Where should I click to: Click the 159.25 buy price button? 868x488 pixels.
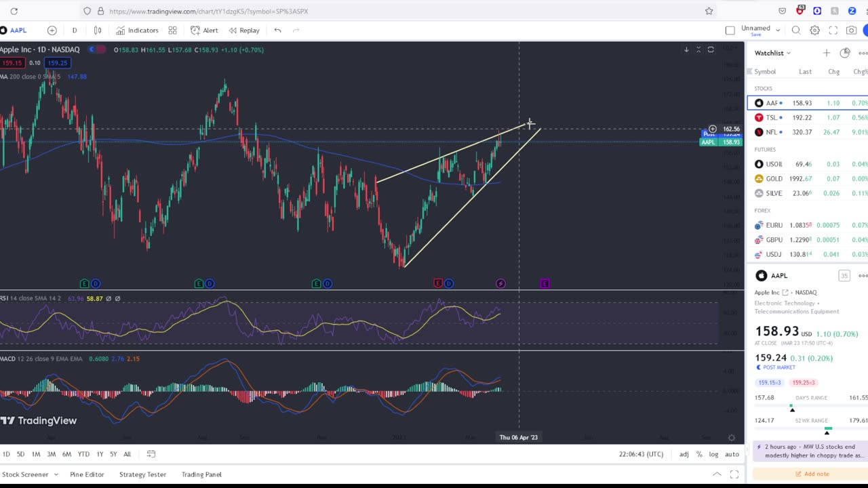[58, 62]
